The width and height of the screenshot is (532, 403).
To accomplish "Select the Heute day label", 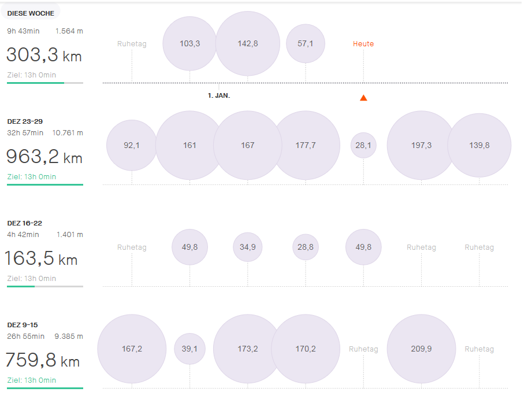I will coord(363,43).
